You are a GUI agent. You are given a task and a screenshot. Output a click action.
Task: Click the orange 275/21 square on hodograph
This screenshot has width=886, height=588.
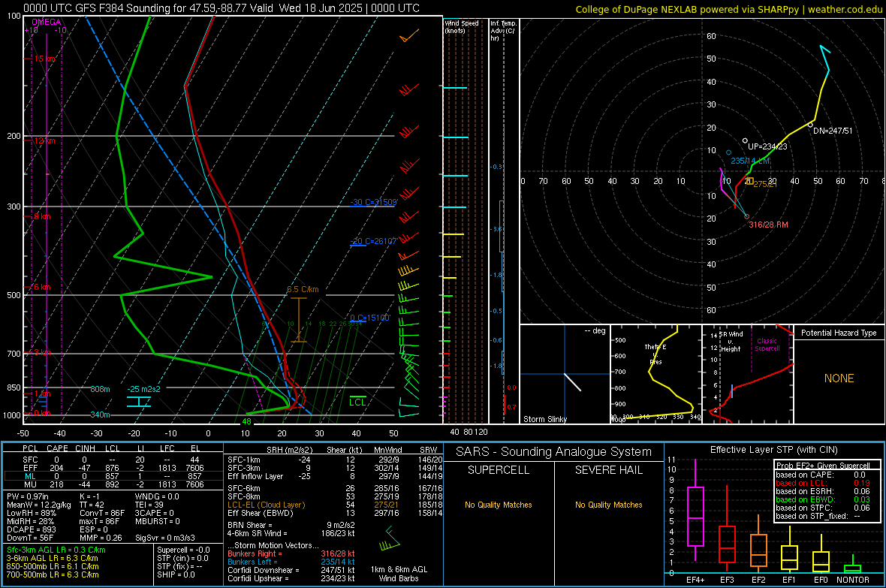[750, 181]
